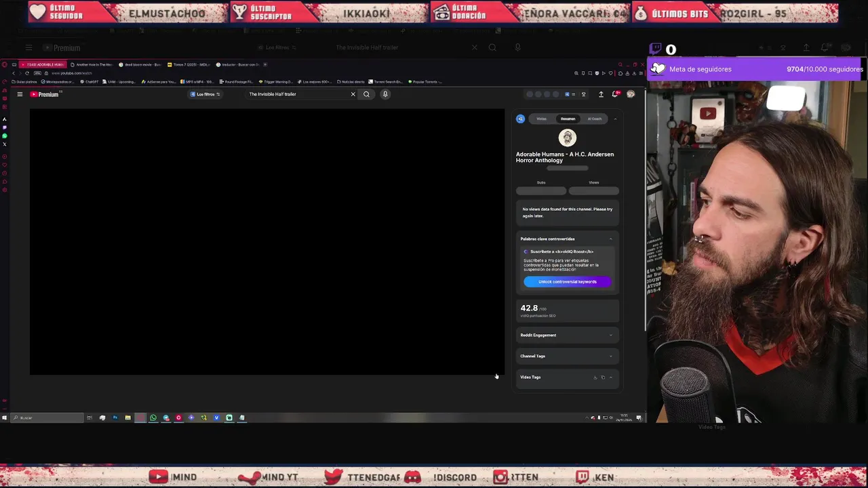Click the Windows Start button
Viewport: 868px width, 488px height.
tap(5, 418)
